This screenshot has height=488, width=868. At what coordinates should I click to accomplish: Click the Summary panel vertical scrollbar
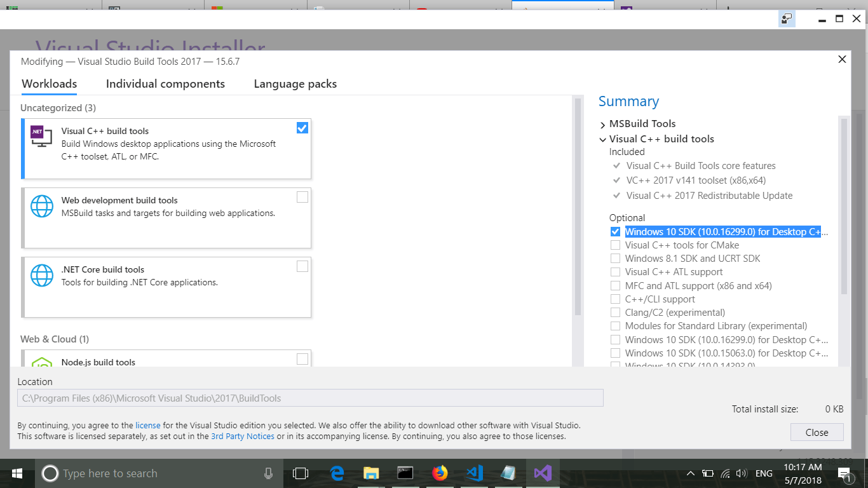pos(844,206)
